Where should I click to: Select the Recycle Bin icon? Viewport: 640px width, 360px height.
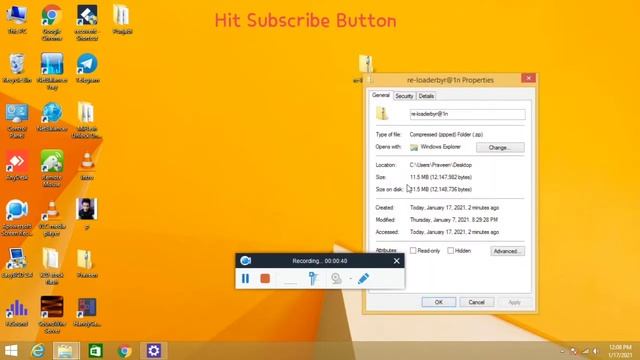point(17,68)
